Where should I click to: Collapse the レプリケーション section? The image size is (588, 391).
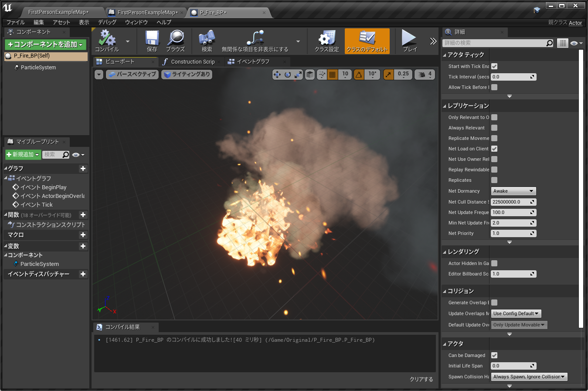pyautogui.click(x=445, y=106)
